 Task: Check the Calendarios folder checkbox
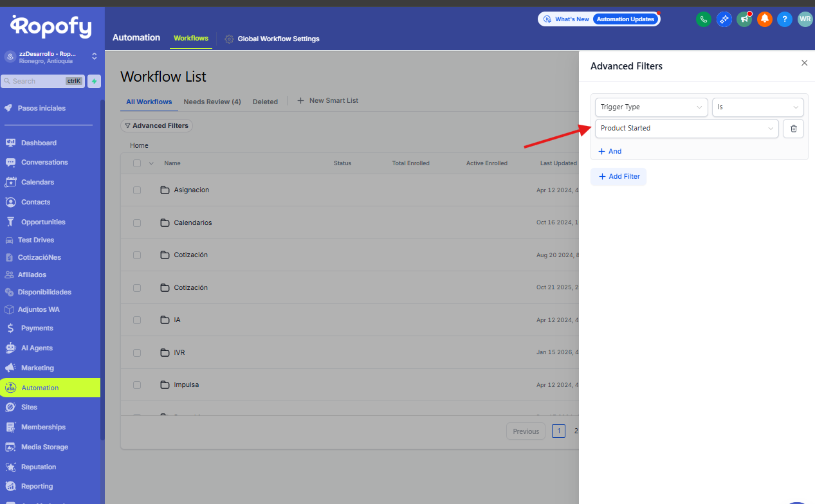click(137, 223)
